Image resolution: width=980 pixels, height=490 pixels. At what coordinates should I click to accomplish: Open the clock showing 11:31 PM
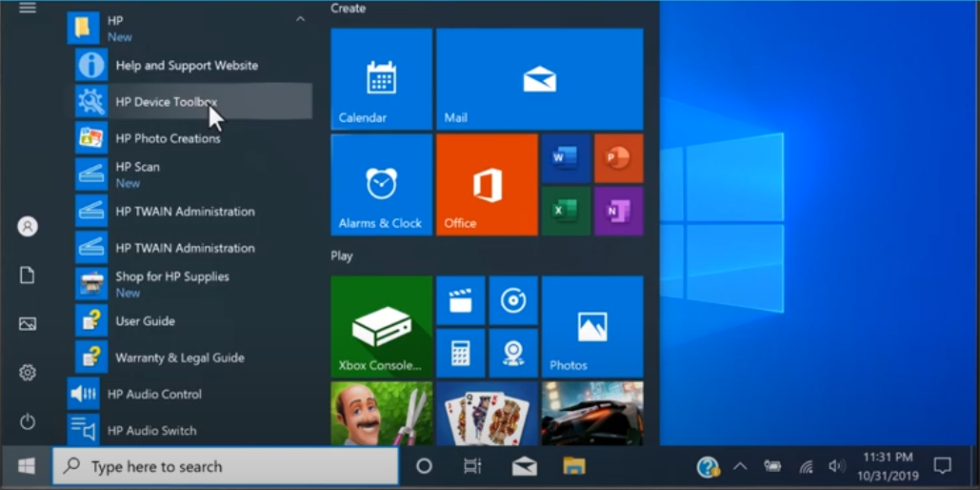[x=889, y=467]
